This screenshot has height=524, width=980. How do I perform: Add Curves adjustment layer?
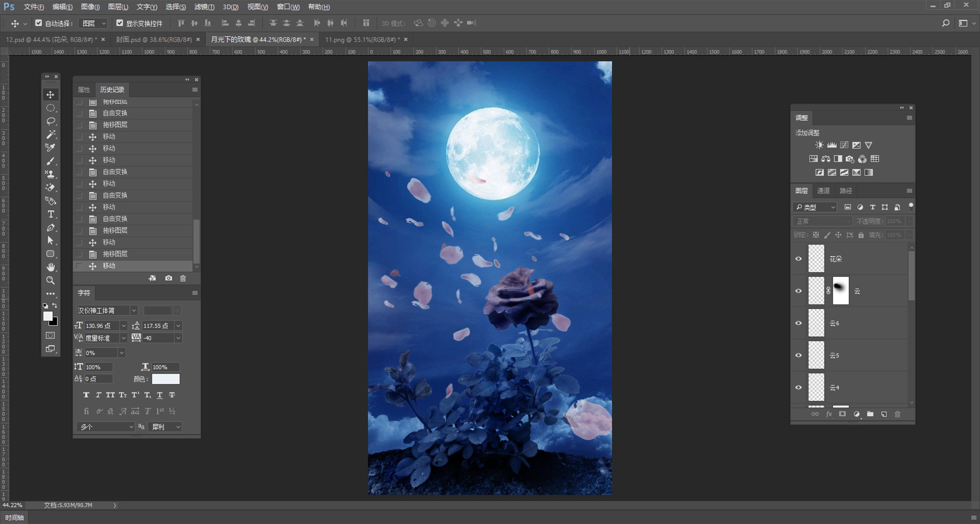844,145
